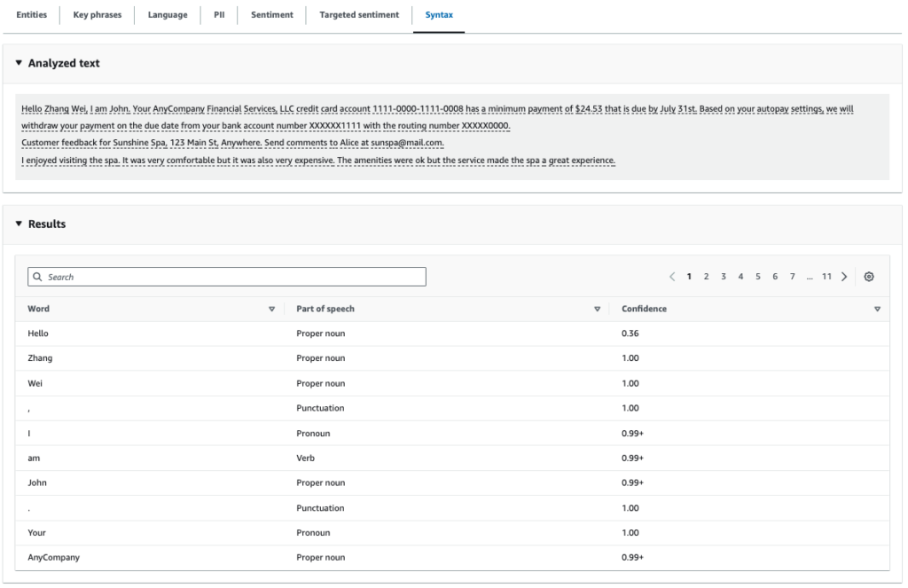Image resolution: width=908 pixels, height=588 pixels.
Task: Click the previous page chevron arrow
Action: point(670,276)
